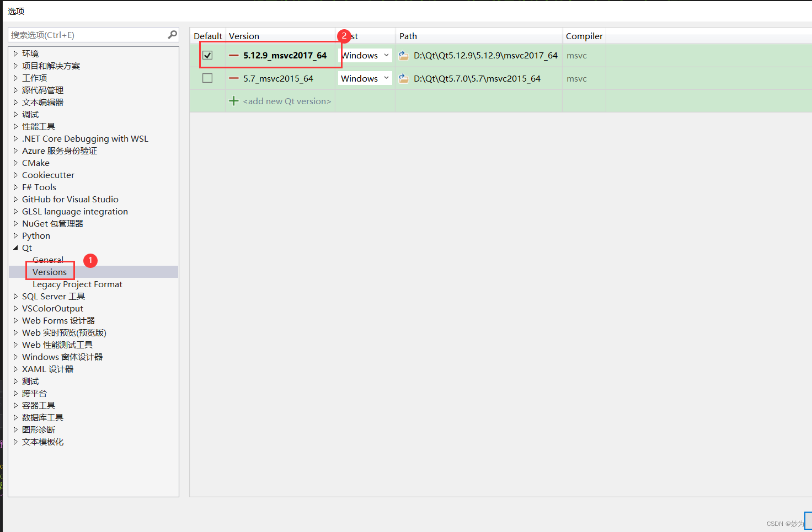Viewport: 812px width, 532px height.
Task: Select the 图形诊断 category
Action: (39, 429)
